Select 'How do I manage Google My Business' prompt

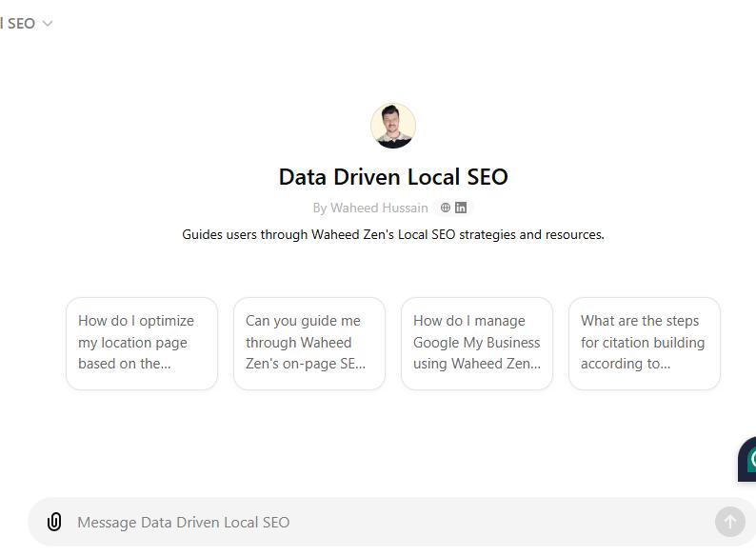(477, 344)
